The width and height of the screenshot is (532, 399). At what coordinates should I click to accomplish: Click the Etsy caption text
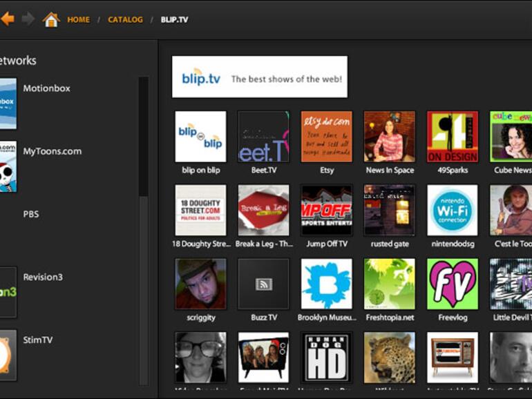(327, 171)
